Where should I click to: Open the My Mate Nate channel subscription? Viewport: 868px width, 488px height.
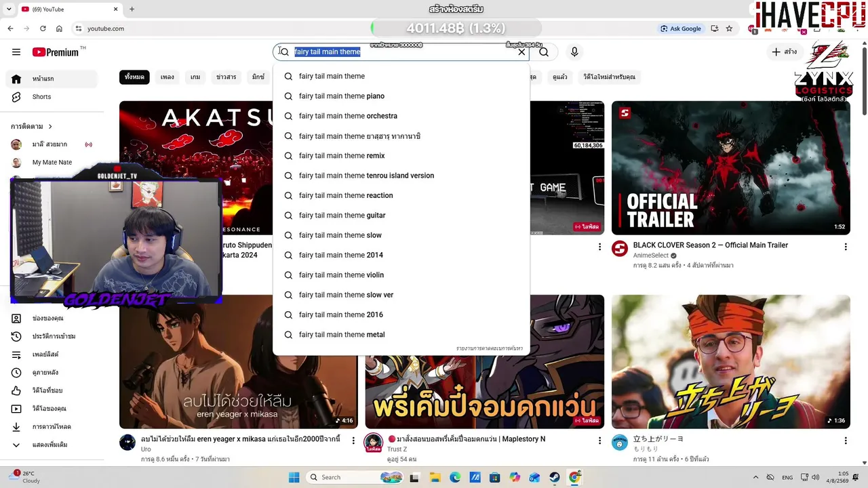[x=52, y=163]
